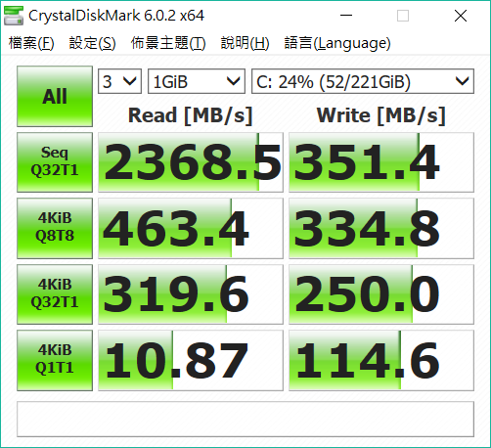Click the 4KiB Q1T1 read result 10.87
Screen dimensions: 491x448
(x=191, y=360)
